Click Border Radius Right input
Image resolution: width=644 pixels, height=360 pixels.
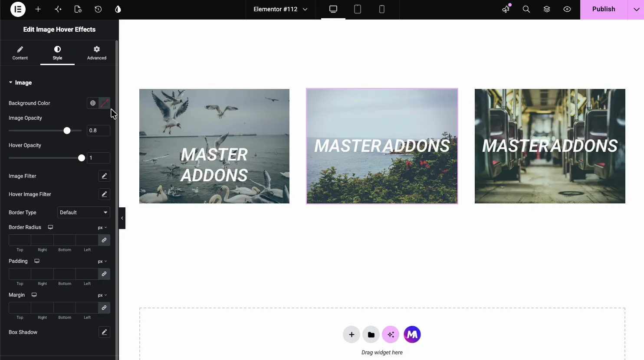pos(42,240)
